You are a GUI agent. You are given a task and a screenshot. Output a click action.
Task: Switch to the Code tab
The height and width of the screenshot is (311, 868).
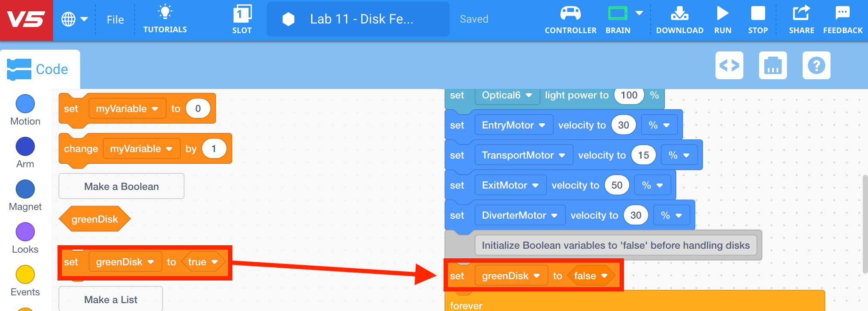38,69
